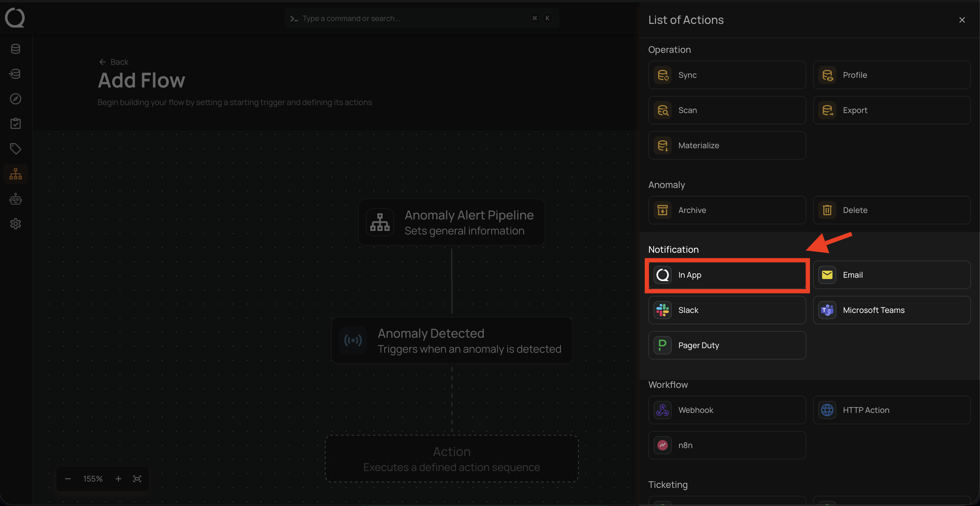Click the Back link above Add Flow
Screen dimensions: 980x506
pos(114,62)
